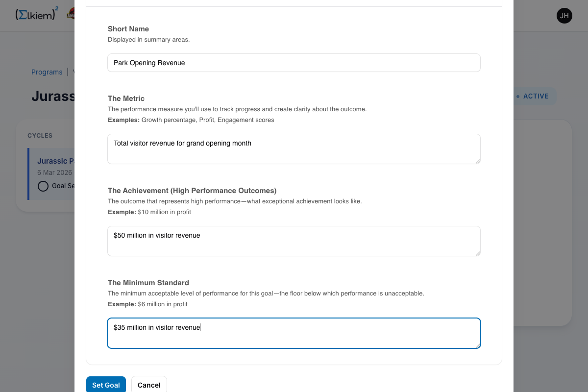Click the Achievement textarea resize handle
588x392 pixels.
[x=478, y=253]
